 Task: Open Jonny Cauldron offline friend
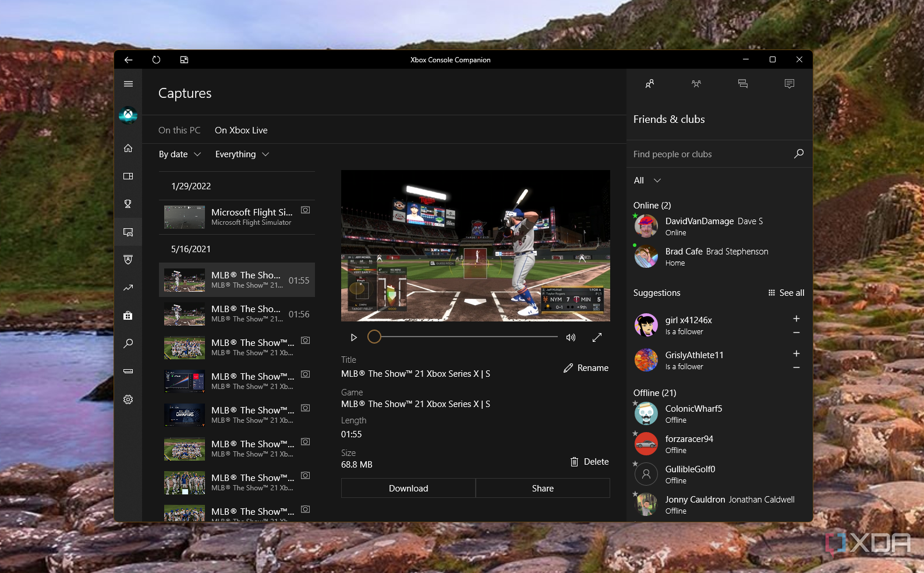tap(720, 504)
